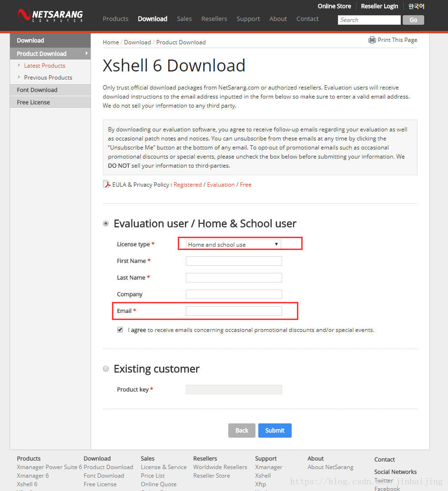Open the Products menu in top navigation
This screenshot has height=491, width=448.
(x=116, y=19)
